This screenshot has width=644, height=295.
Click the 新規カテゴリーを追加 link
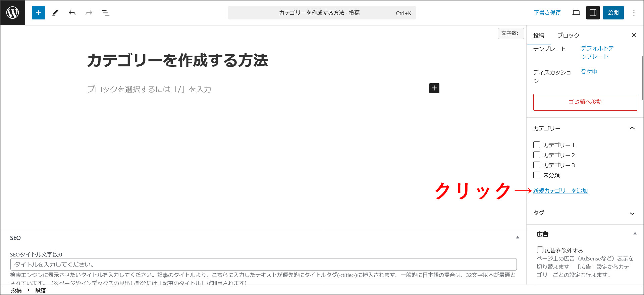point(560,191)
